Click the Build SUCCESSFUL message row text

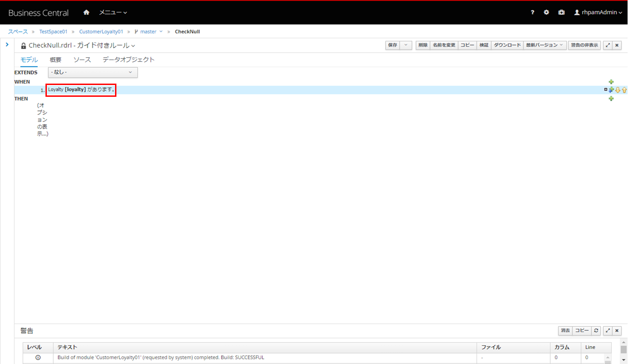161,358
